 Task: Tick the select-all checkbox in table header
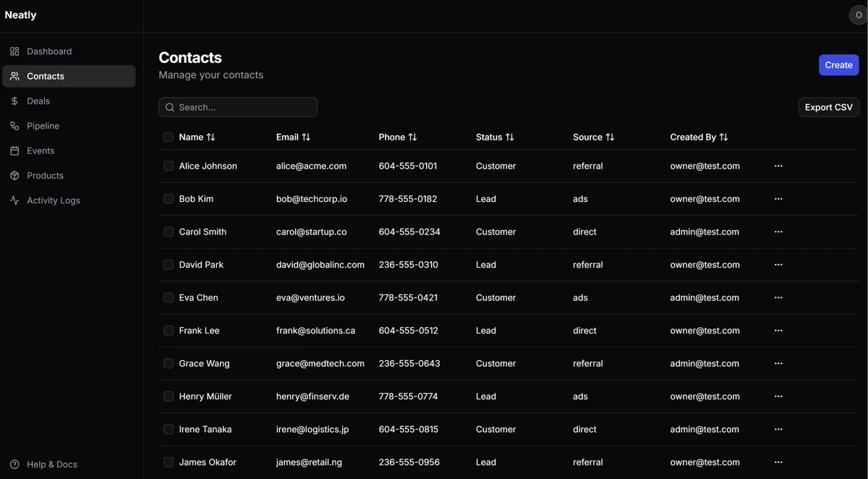coord(169,137)
